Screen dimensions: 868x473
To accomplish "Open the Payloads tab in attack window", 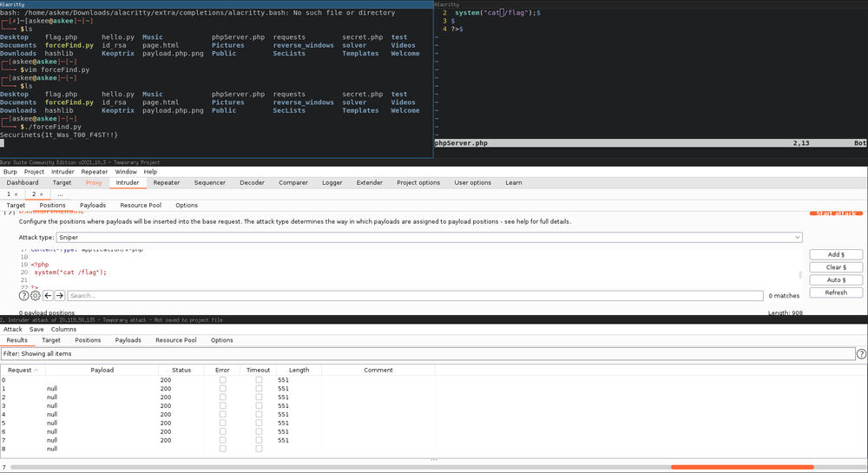I will tap(128, 340).
